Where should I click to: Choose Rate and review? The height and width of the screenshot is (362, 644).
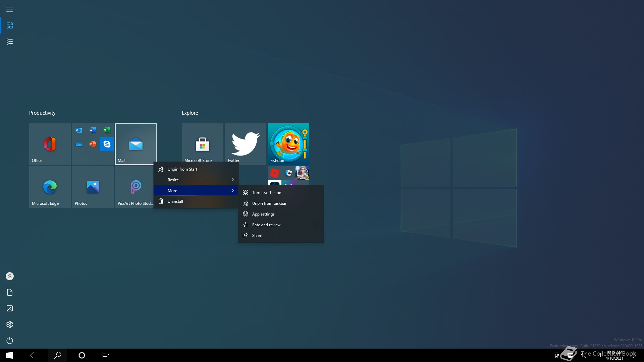(281, 225)
